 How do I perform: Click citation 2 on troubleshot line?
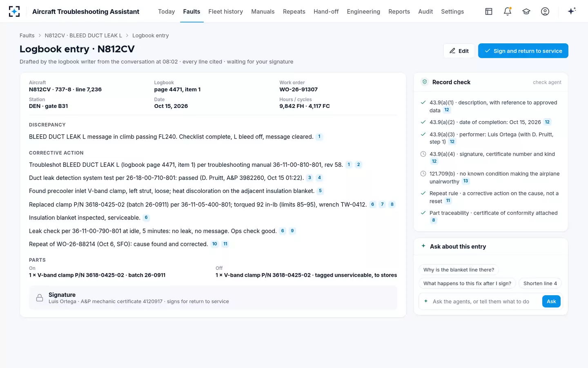359,165
